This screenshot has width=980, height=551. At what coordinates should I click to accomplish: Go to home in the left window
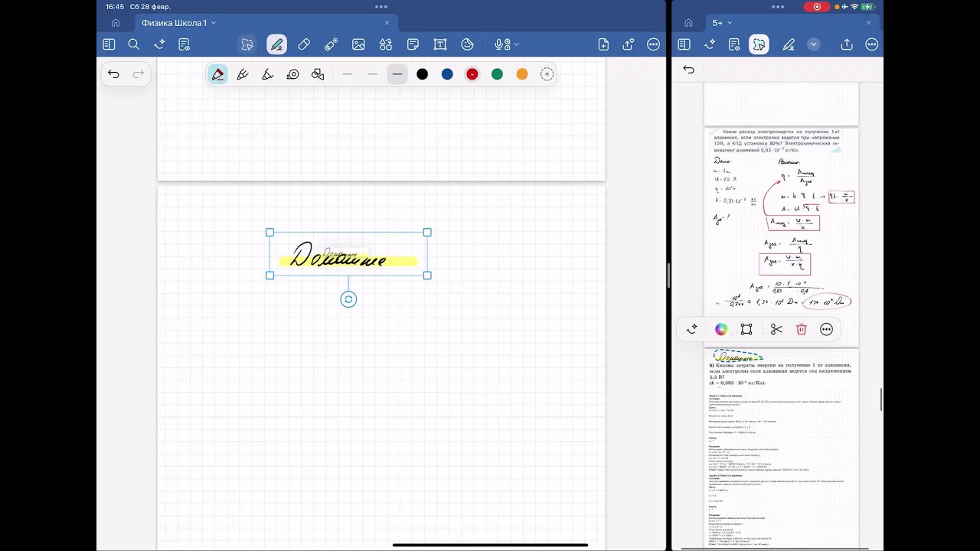pyautogui.click(x=116, y=23)
